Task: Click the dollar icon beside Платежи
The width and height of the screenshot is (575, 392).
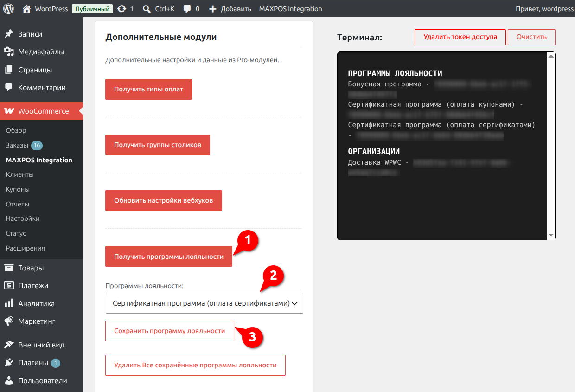Action: 9,285
